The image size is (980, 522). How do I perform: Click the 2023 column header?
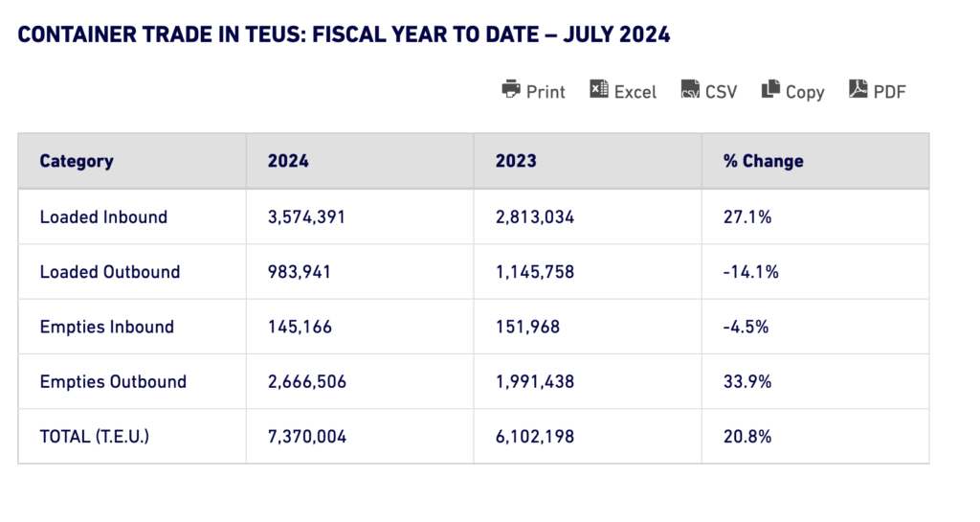click(516, 161)
